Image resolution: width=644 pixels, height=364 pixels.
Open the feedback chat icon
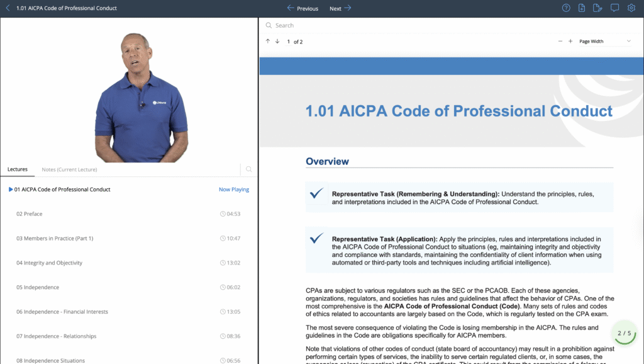[614, 8]
